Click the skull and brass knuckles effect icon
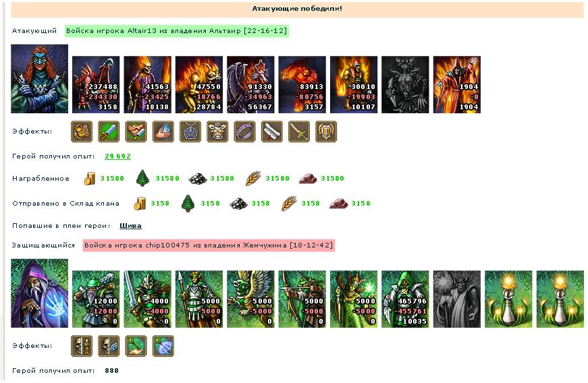This screenshot has width=588, height=383. pos(109,346)
